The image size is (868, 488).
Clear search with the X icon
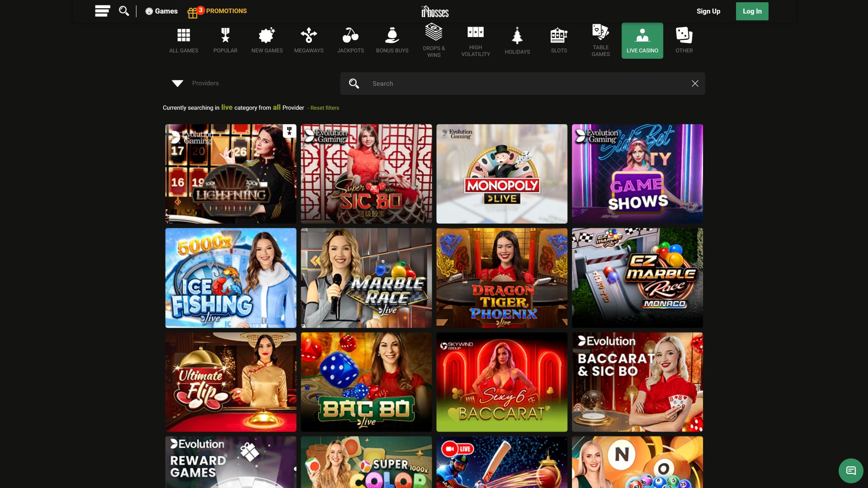pyautogui.click(x=695, y=84)
